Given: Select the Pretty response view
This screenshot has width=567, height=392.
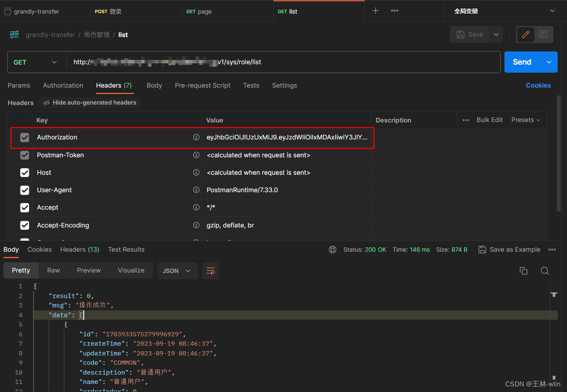Looking at the screenshot, I should pyautogui.click(x=21, y=270).
